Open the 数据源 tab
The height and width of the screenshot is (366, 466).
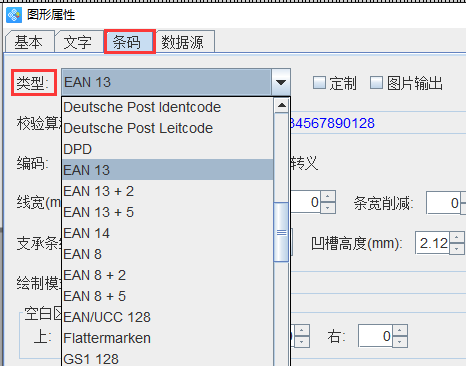(x=184, y=42)
